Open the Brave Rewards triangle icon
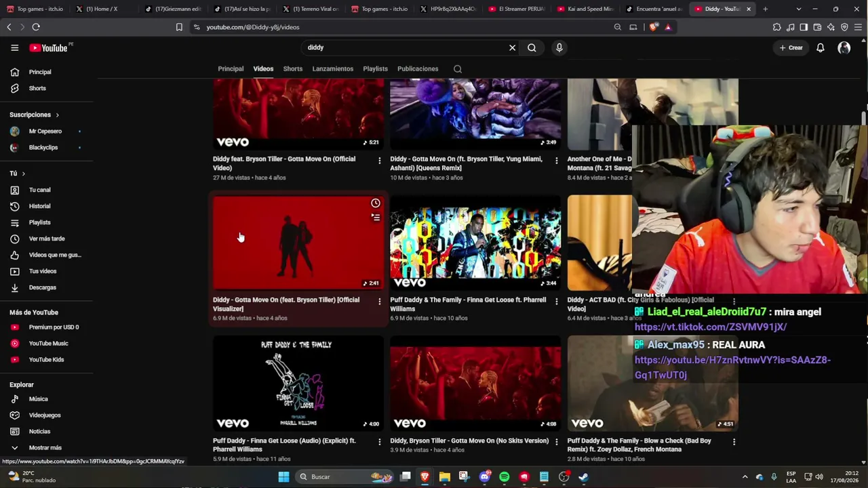The image size is (868, 488). [x=668, y=27]
